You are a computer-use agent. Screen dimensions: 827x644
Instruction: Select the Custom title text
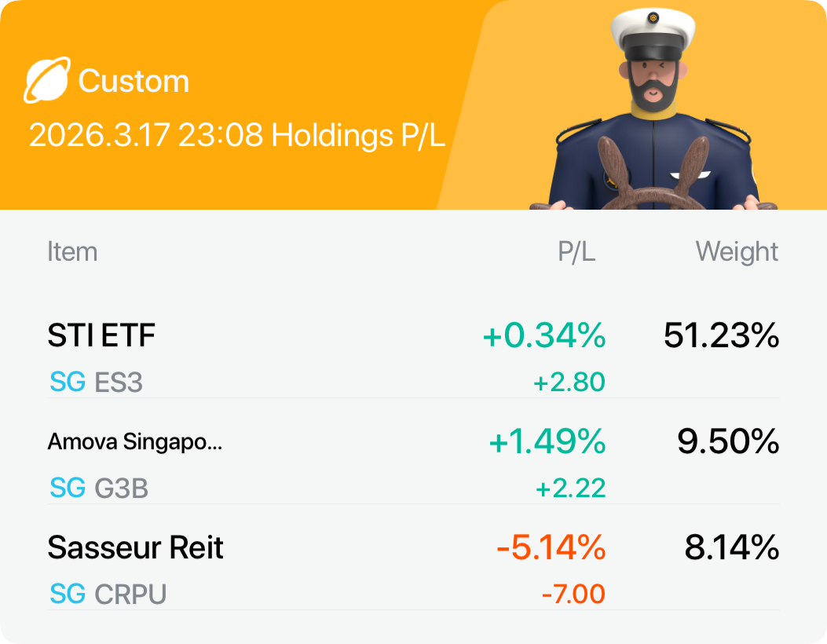click(x=134, y=81)
